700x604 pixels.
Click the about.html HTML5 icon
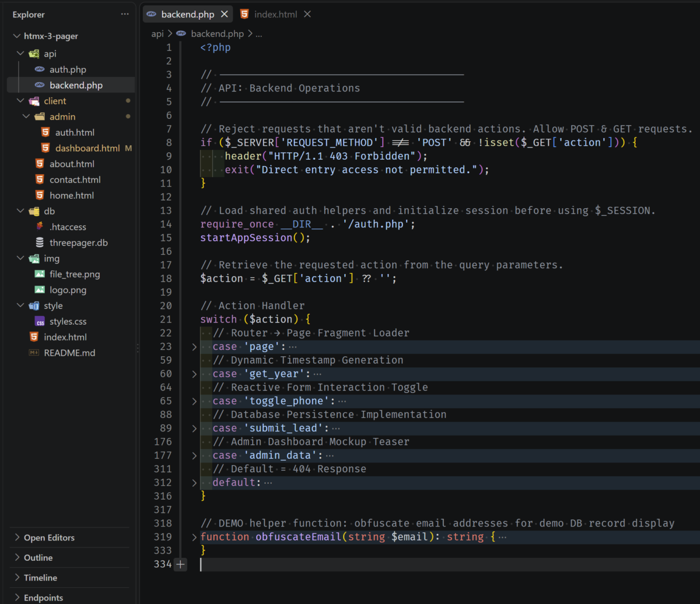point(40,164)
